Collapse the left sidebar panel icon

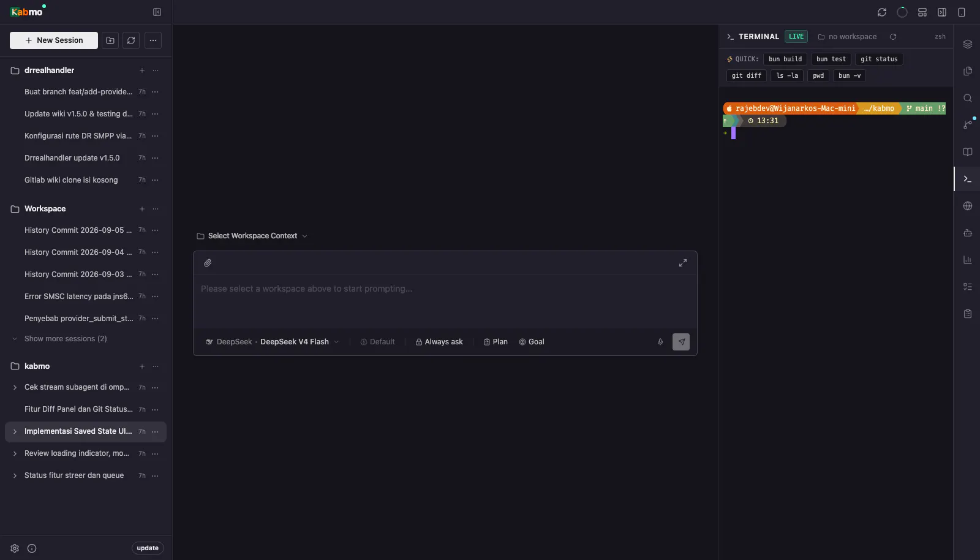[157, 12]
